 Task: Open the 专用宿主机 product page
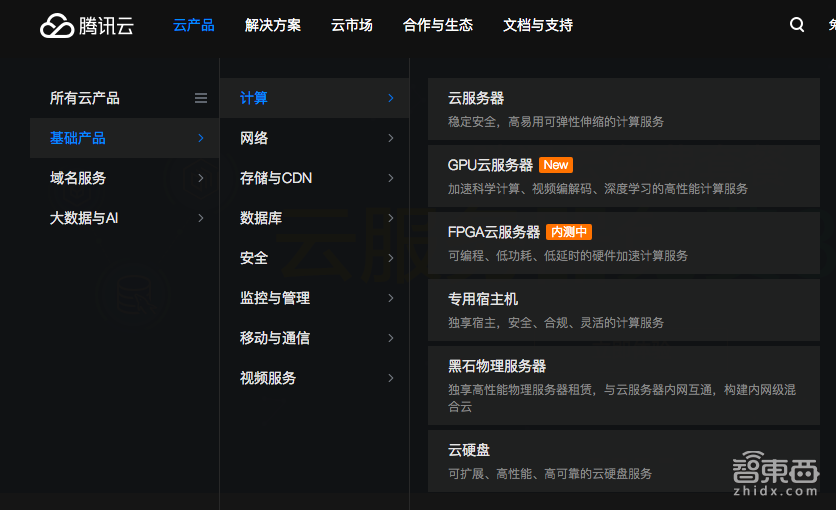pos(483,299)
